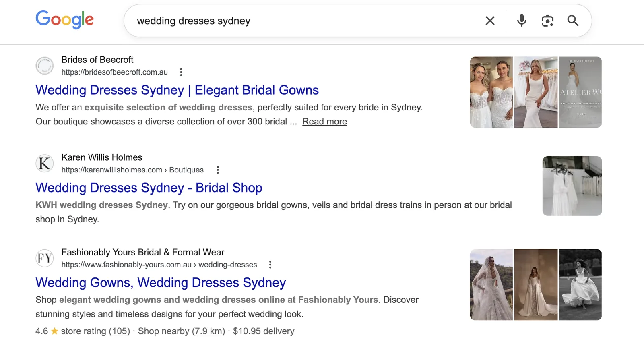Open more options for Fashionably Yours result

(x=270, y=265)
